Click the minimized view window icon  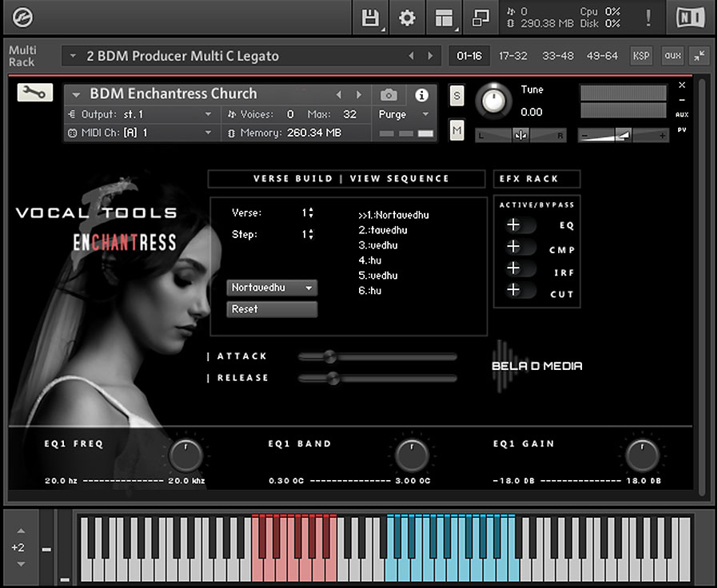[x=481, y=18]
